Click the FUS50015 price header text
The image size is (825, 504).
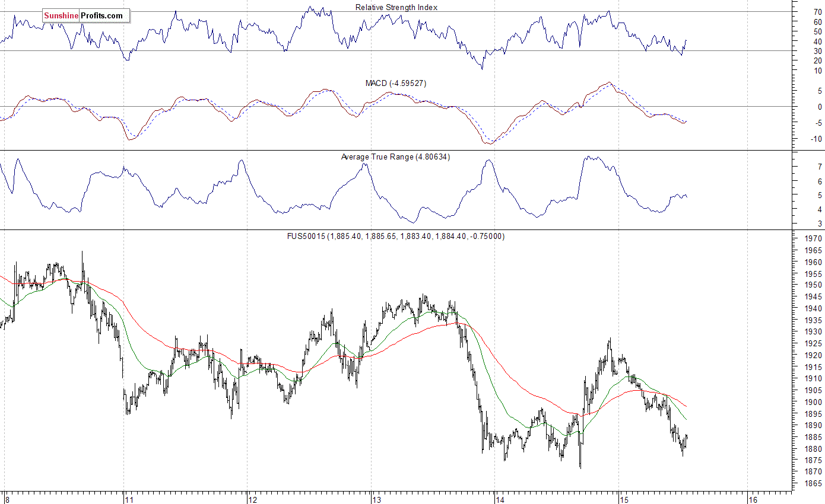pyautogui.click(x=396, y=236)
